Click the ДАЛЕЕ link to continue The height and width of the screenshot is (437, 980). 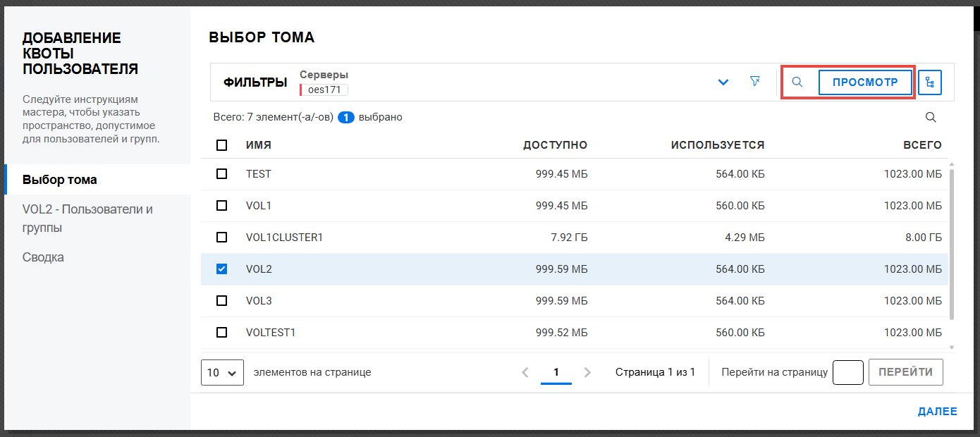[937, 412]
